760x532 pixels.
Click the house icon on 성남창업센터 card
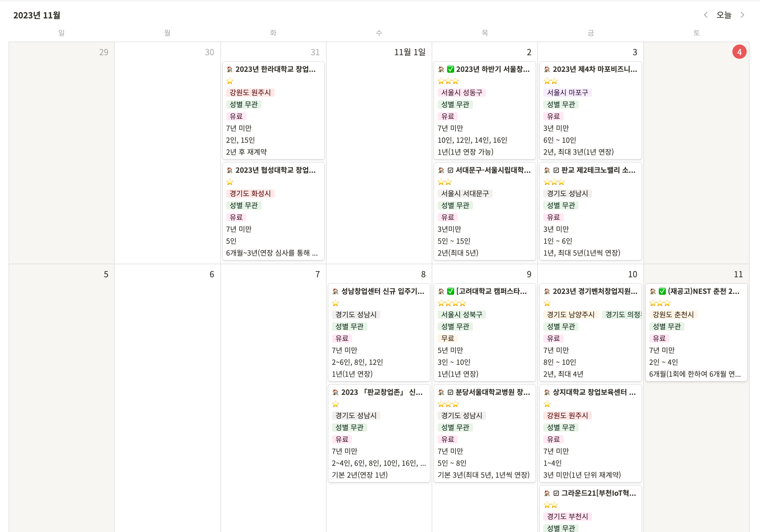click(x=335, y=291)
